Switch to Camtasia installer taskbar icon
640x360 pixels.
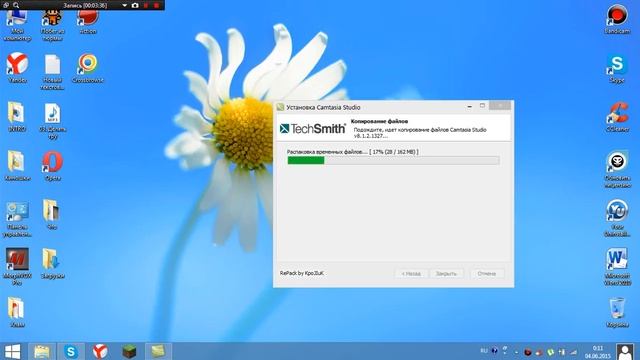point(158,351)
